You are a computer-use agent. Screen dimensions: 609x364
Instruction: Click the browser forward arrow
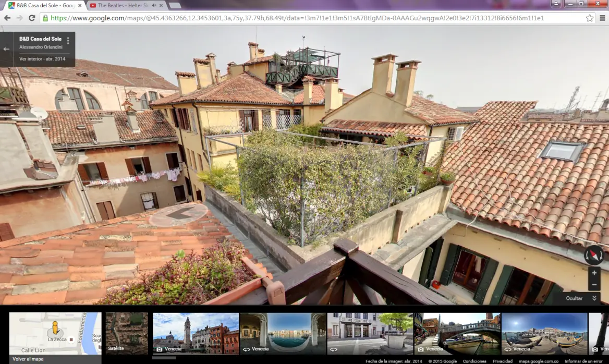pyautogui.click(x=19, y=18)
